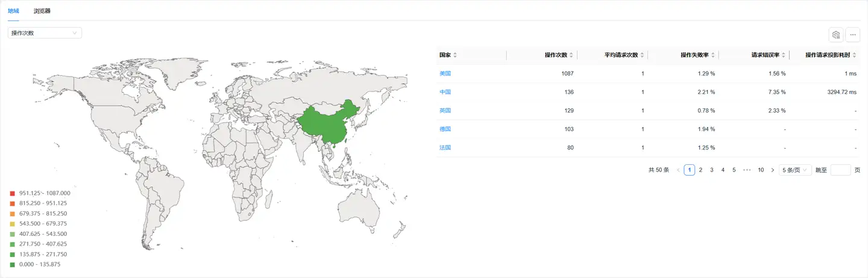Open the 5 条/页 page size dropdown
868x278 pixels.
coord(795,170)
